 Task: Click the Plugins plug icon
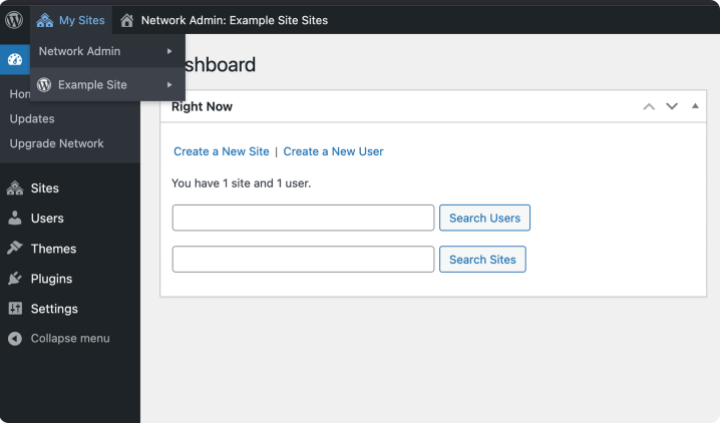tap(15, 279)
